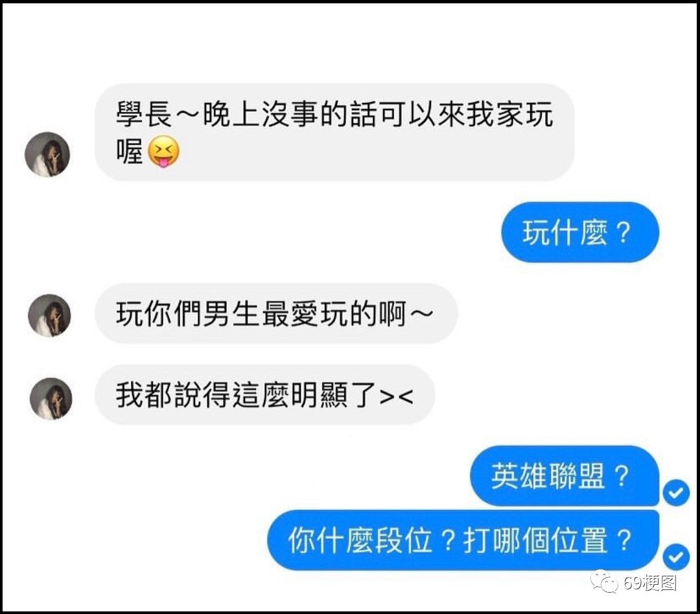Tap avatar next to 玩你們男生最愛玩的啊 message
Screen dimensions: 700x614
click(x=49, y=315)
